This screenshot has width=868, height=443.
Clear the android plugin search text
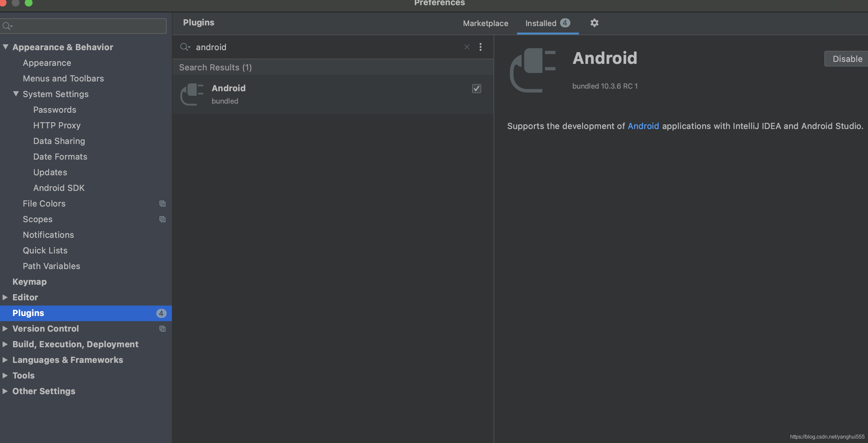coord(466,47)
